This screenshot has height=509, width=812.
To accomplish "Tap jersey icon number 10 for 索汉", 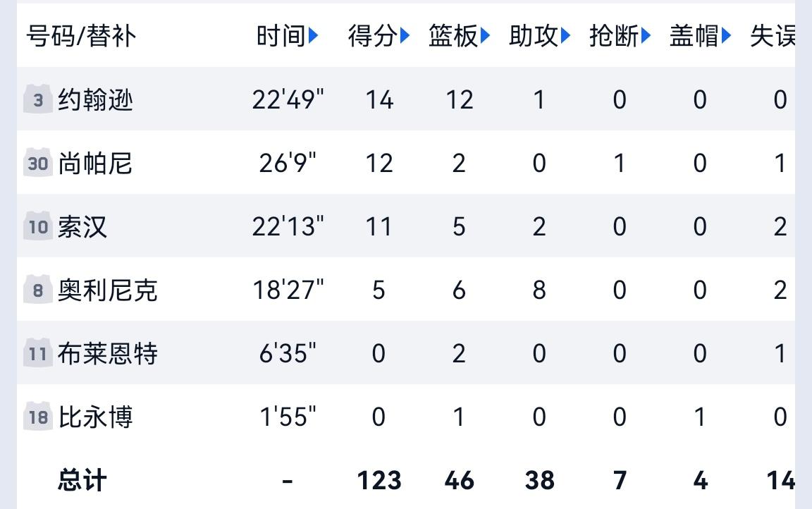I will pyautogui.click(x=38, y=226).
